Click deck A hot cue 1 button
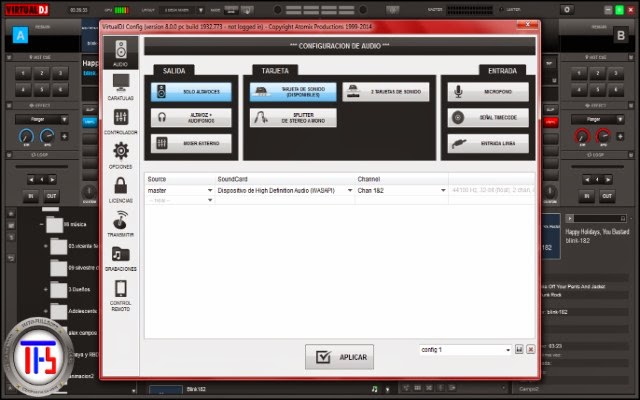This screenshot has height=400, width=640. click(23, 73)
